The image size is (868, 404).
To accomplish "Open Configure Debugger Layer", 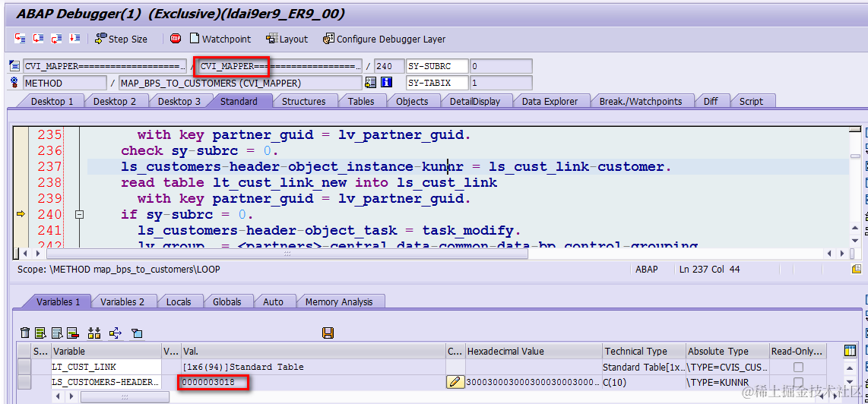I will coord(384,39).
